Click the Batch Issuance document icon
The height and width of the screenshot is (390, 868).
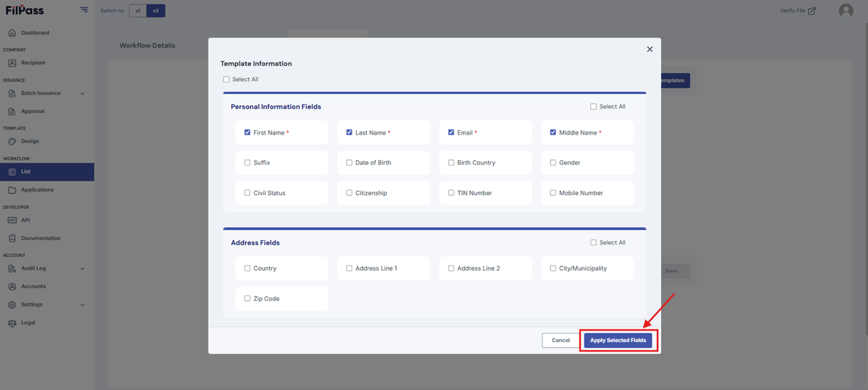coord(12,93)
